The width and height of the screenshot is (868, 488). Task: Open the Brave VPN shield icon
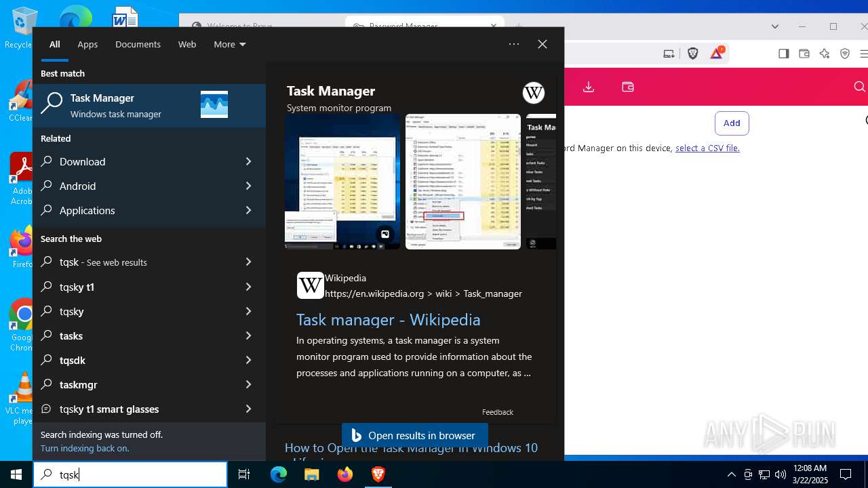845,54
